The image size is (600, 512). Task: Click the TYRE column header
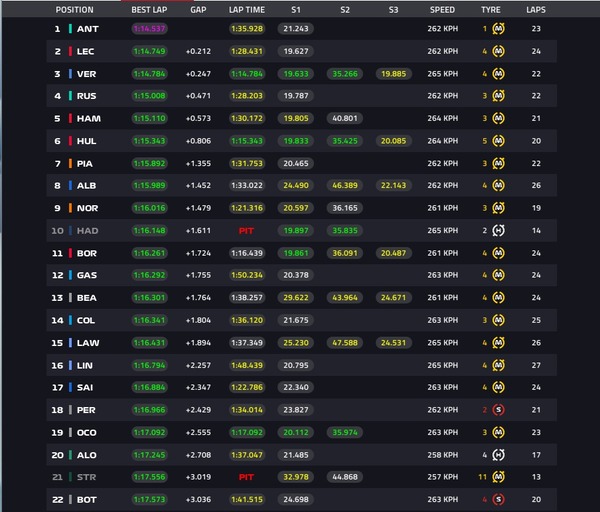click(491, 10)
